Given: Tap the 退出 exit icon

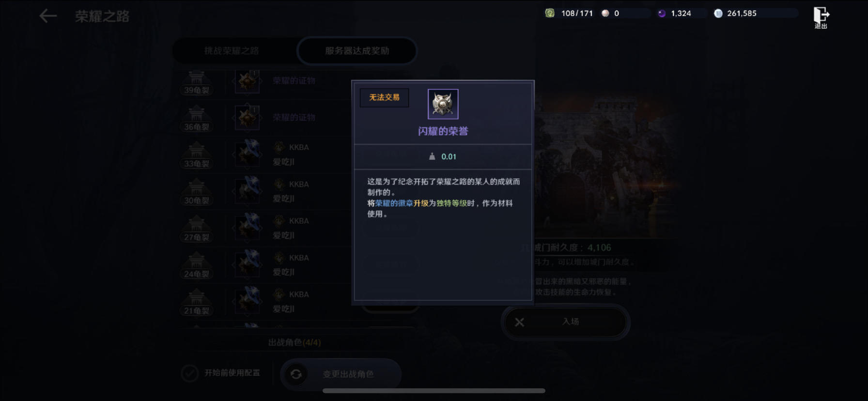Looking at the screenshot, I should (821, 18).
